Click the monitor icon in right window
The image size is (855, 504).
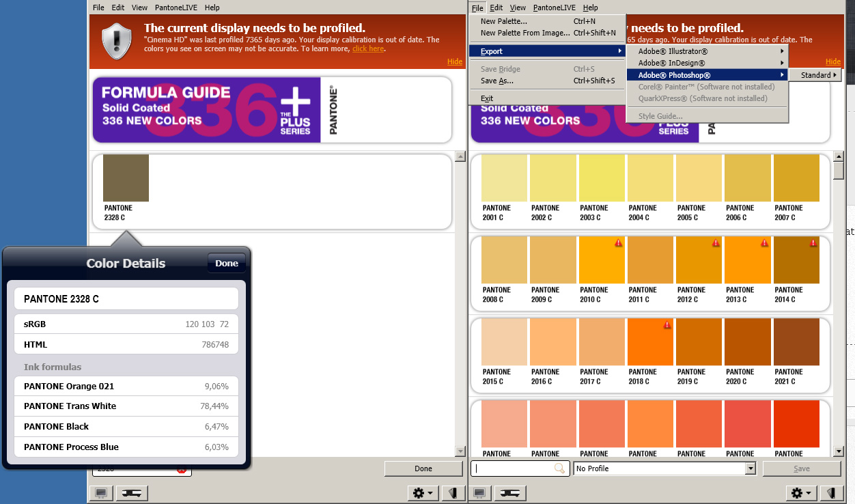point(481,492)
